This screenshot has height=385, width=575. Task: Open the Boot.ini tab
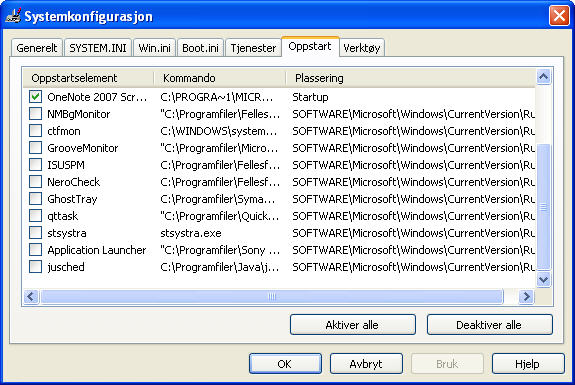tap(200, 48)
